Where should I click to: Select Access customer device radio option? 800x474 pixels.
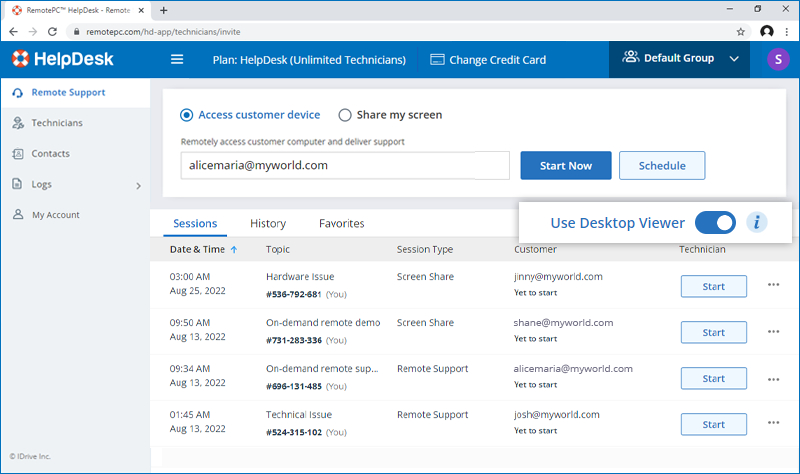[x=187, y=115]
